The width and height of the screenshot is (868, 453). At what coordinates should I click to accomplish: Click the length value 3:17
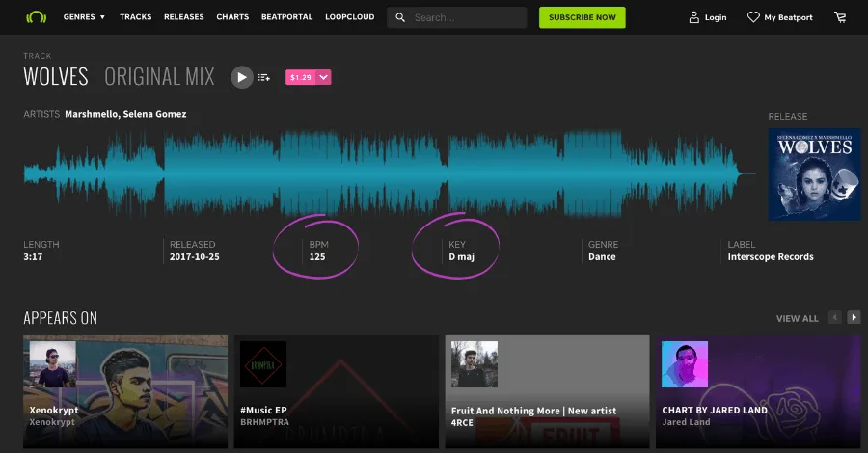click(x=33, y=257)
